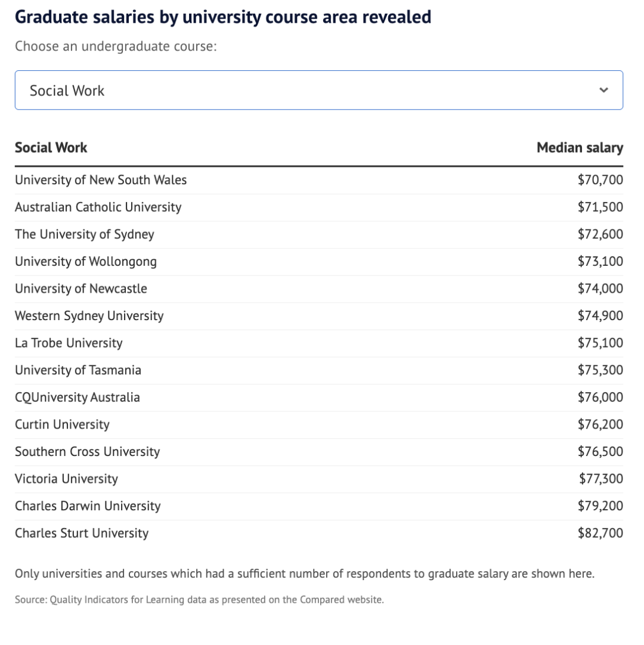Viewport: 644px width, 645px height.
Task: Select the University of Newcastle row
Action: [x=81, y=289]
